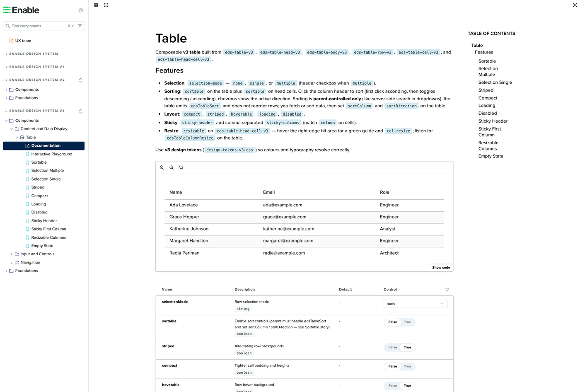Switch the striped control to False

coord(392,347)
